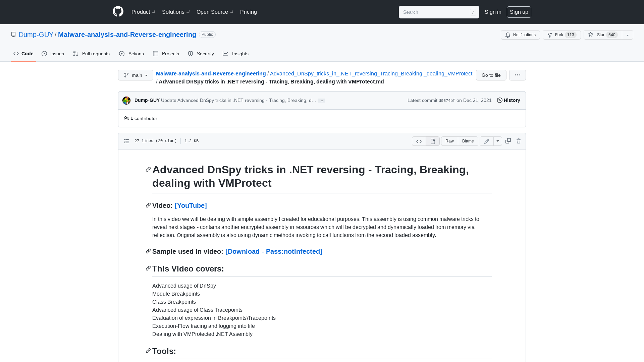
Task: Expand the star lists dropdown arrow
Action: click(x=628, y=35)
